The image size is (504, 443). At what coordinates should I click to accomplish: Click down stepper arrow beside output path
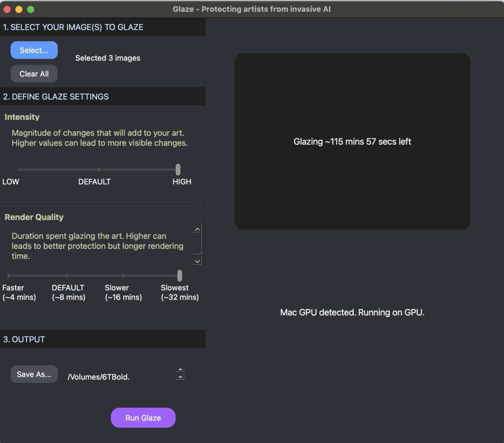[x=180, y=377]
